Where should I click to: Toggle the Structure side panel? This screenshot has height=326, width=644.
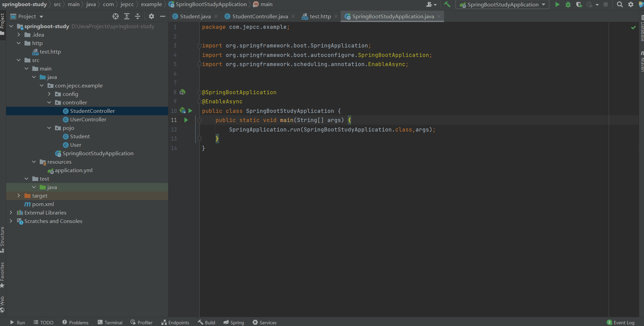pyautogui.click(x=2, y=240)
